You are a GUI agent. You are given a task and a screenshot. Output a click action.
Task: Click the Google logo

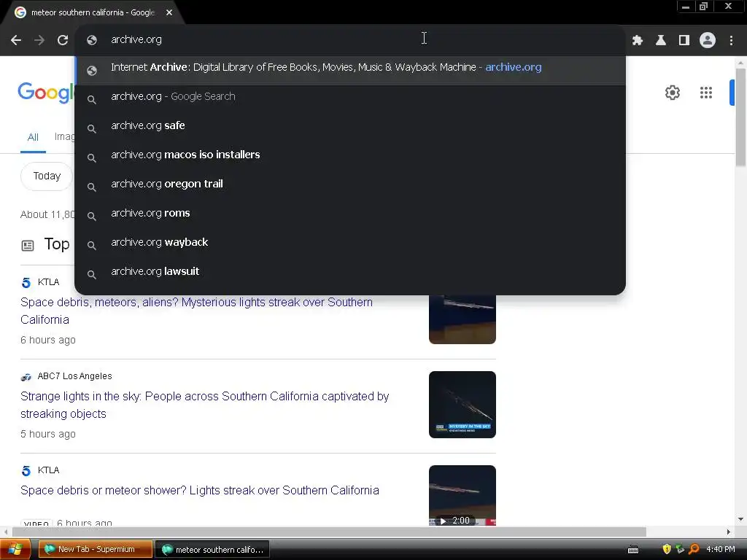[46, 93]
